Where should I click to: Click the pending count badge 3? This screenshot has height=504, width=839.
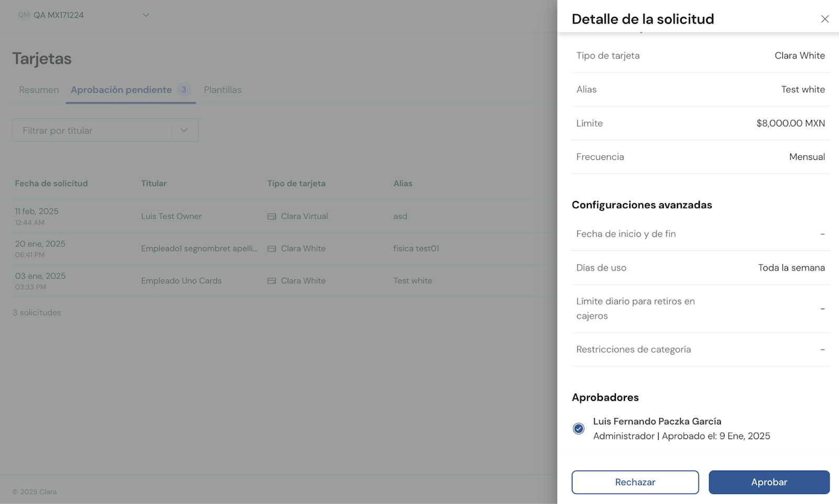click(x=184, y=90)
